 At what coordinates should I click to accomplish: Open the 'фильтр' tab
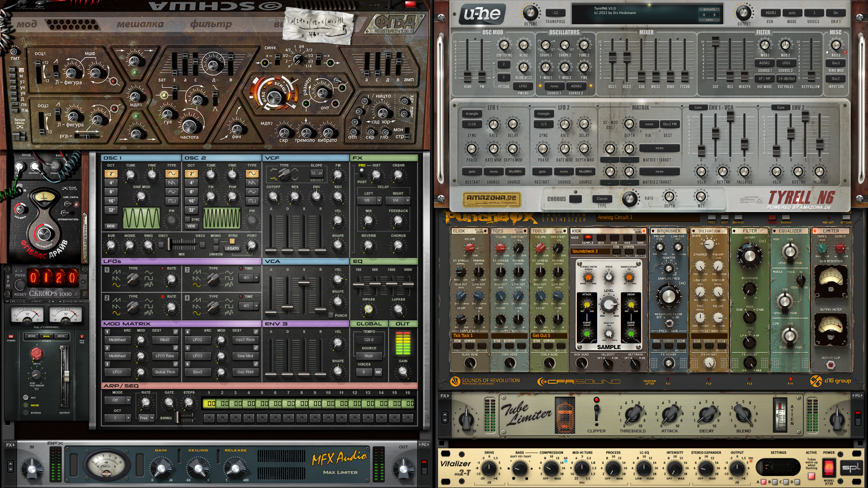[211, 24]
